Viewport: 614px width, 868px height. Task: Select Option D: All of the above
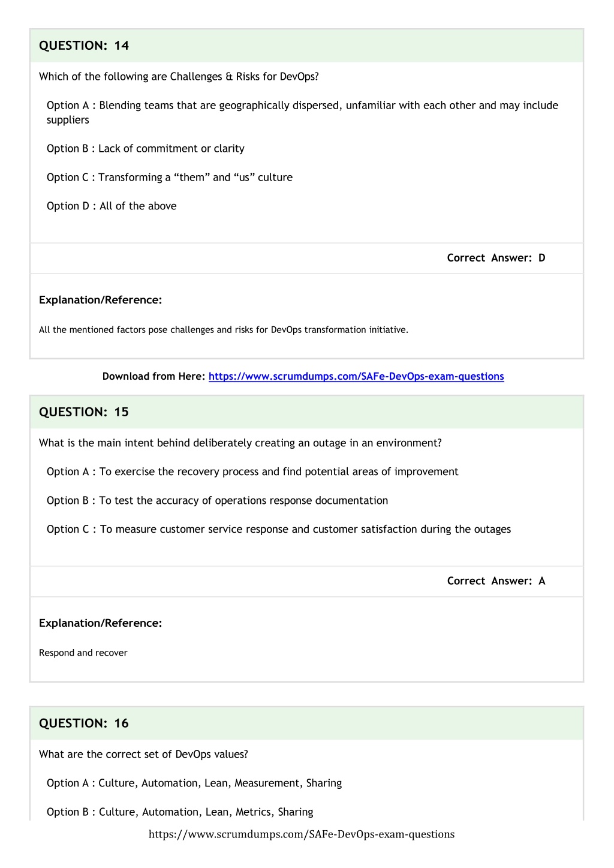point(112,206)
